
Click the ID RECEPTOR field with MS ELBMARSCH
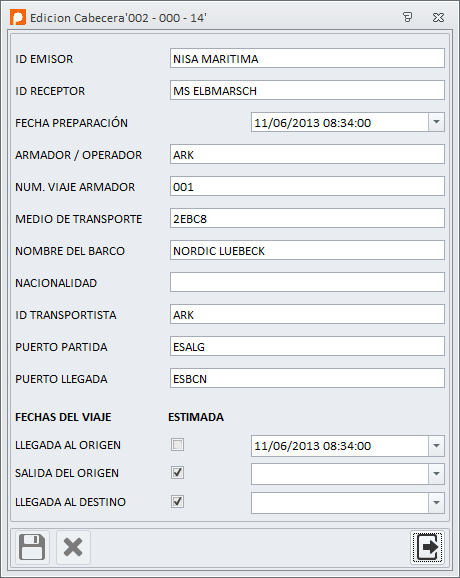click(307, 90)
